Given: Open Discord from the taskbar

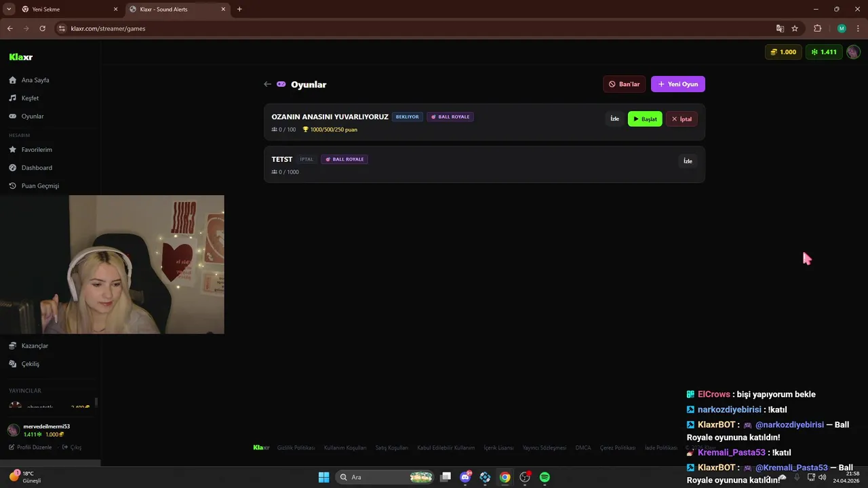Looking at the screenshot, I should click(465, 477).
